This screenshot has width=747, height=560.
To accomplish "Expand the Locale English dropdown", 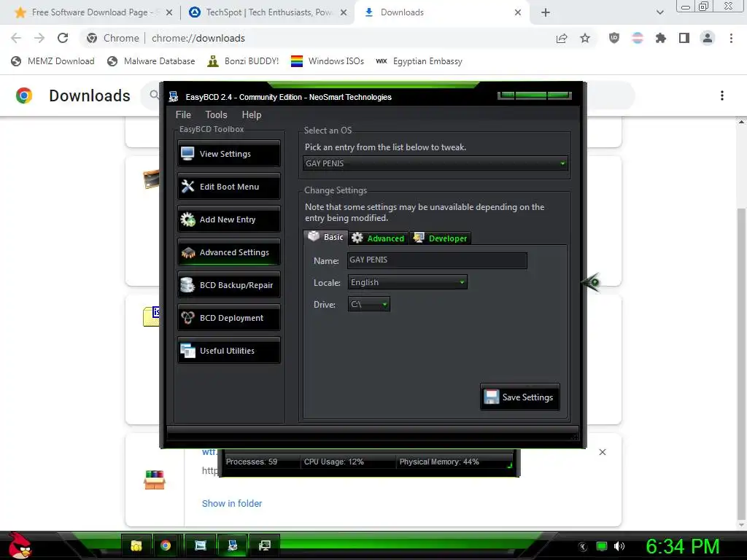I will click(407, 282).
